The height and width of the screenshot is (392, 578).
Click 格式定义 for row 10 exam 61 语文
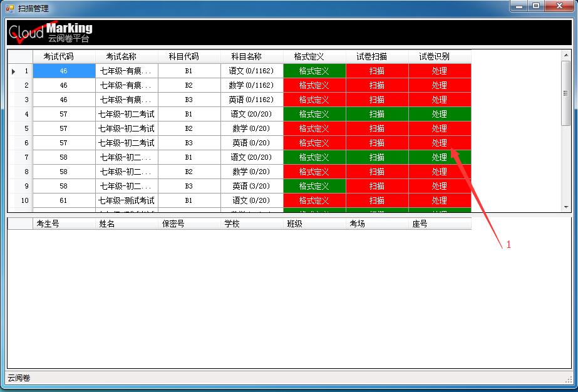(315, 200)
